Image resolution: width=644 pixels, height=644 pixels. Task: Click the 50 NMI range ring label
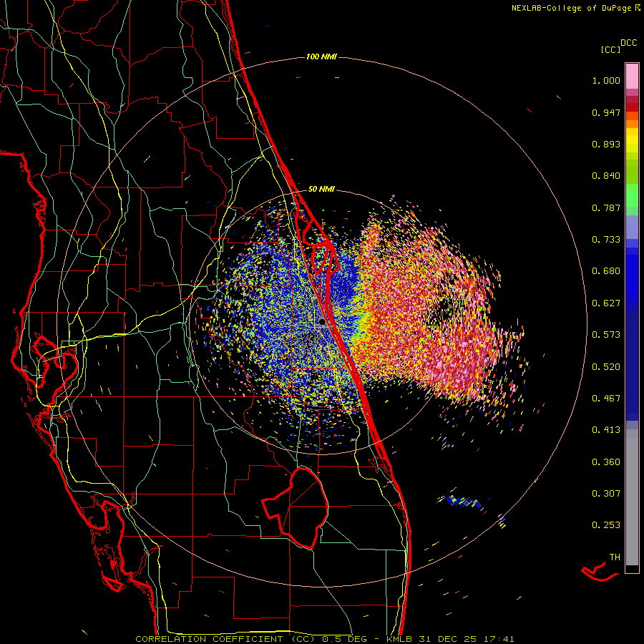coord(321,190)
